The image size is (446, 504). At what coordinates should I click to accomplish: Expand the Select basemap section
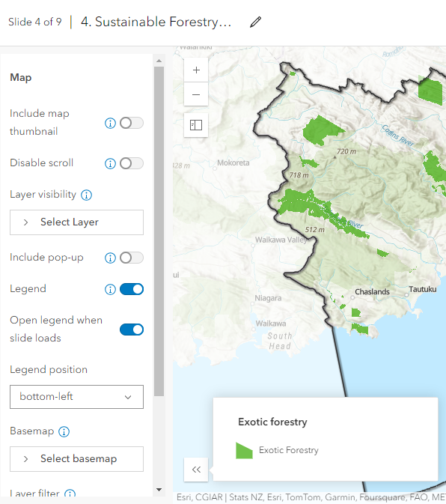point(77,459)
